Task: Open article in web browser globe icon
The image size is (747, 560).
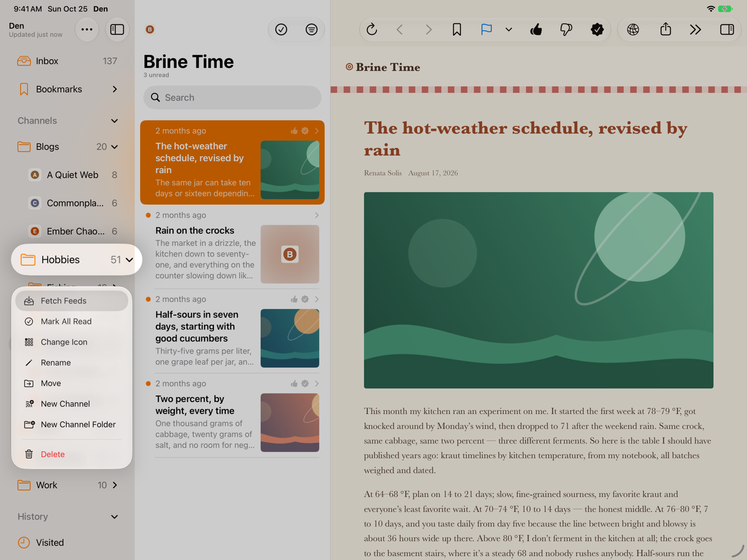Action: [x=633, y=29]
